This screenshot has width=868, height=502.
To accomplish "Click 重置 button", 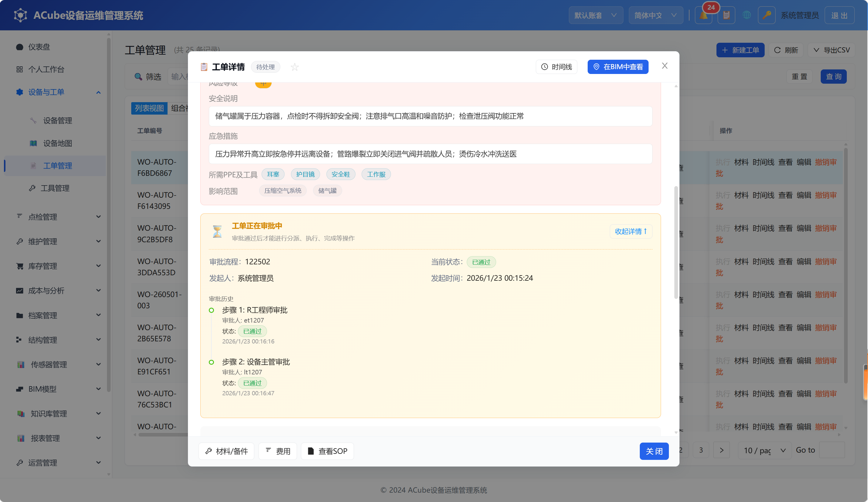I will 799,76.
